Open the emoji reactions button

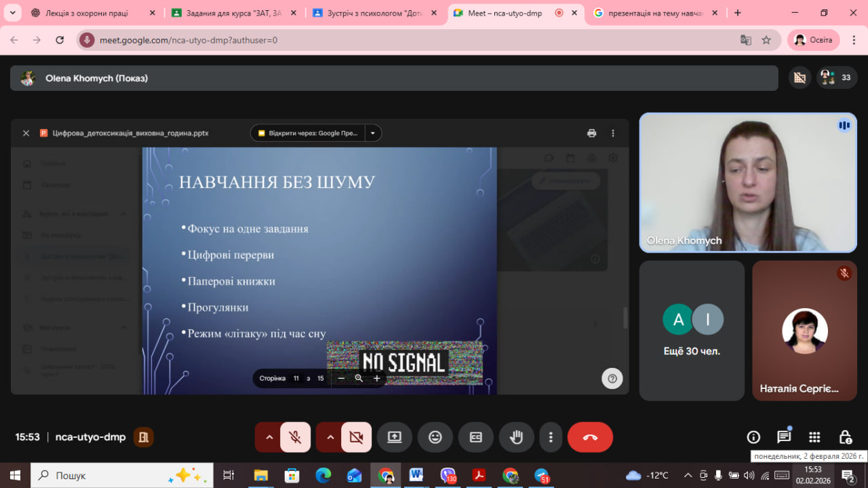click(x=435, y=437)
